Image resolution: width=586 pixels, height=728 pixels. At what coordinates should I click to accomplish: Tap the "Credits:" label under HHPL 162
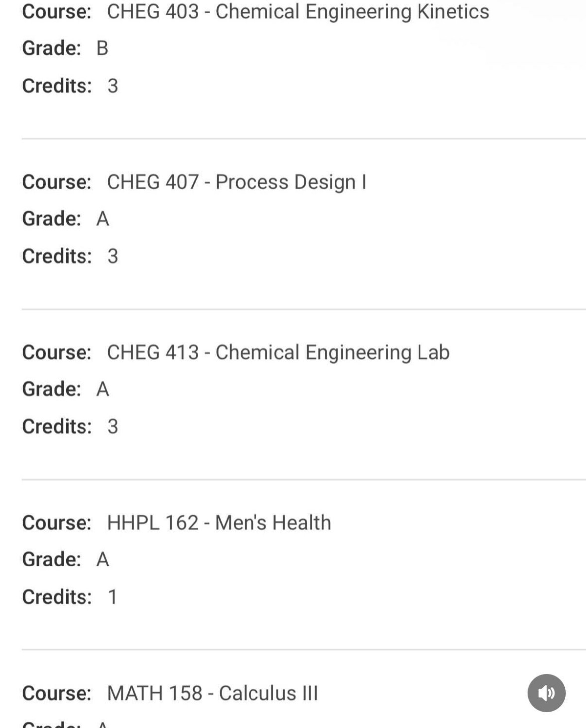click(x=57, y=597)
